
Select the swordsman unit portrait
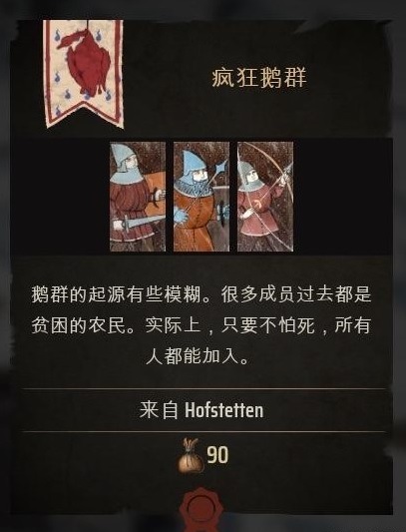[x=138, y=197]
